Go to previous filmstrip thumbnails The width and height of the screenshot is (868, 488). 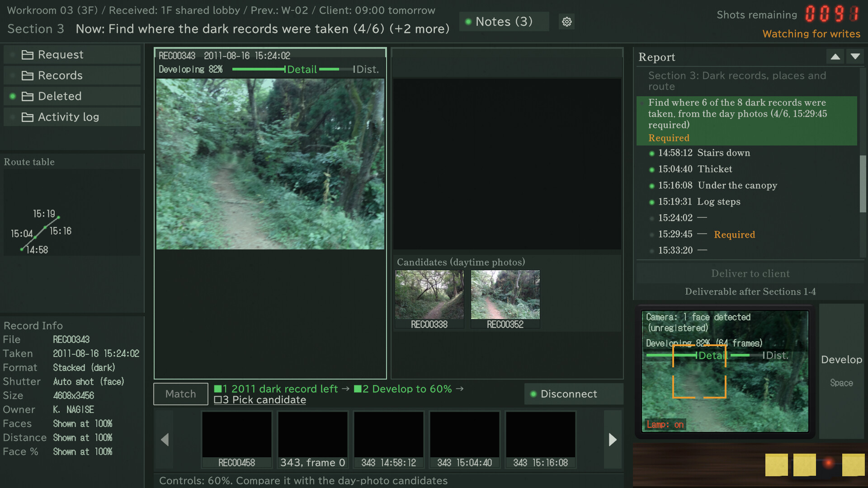[165, 439]
